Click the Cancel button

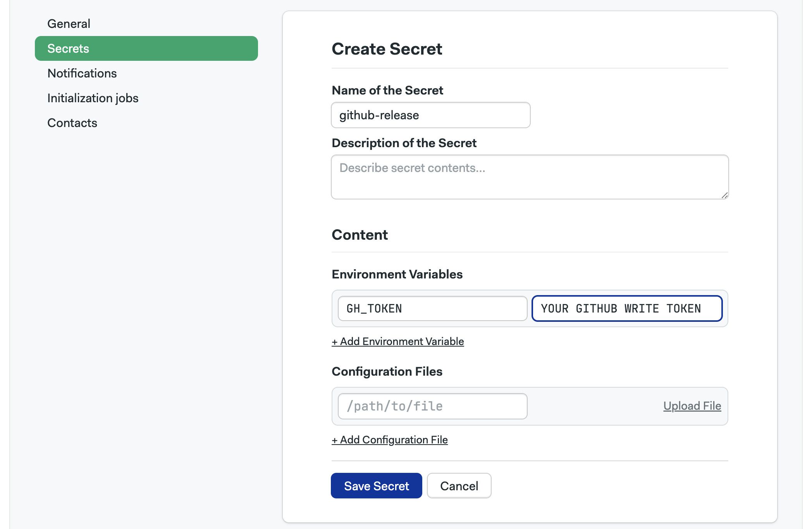pos(459,485)
